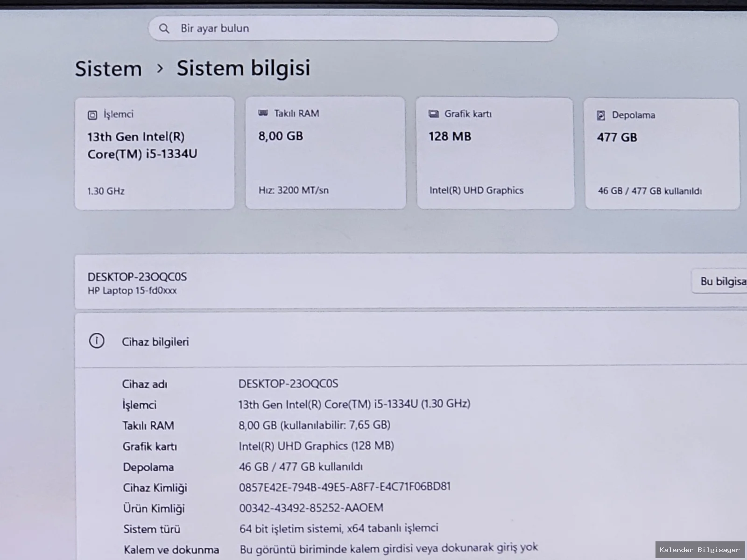747x560 pixels.
Task: Select the 477 GB storage value
Action: pos(617,137)
